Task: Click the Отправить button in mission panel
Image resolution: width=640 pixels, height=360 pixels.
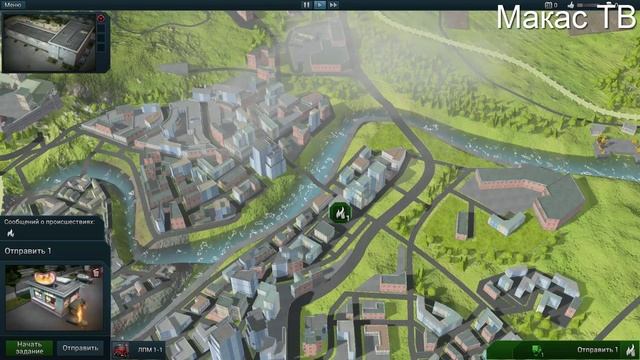Action: pos(80,348)
